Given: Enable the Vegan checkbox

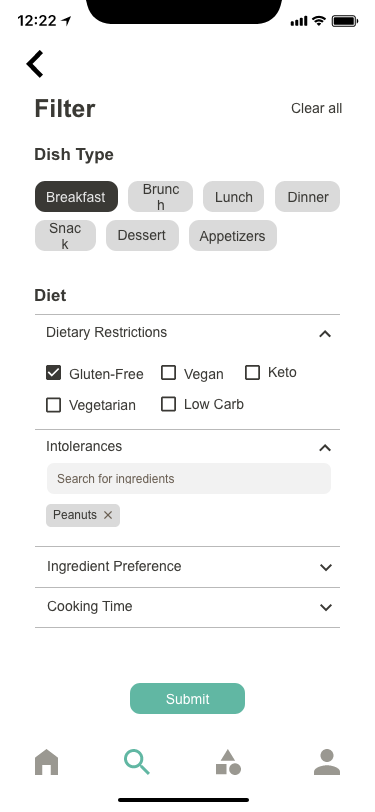Looking at the screenshot, I should (168, 373).
